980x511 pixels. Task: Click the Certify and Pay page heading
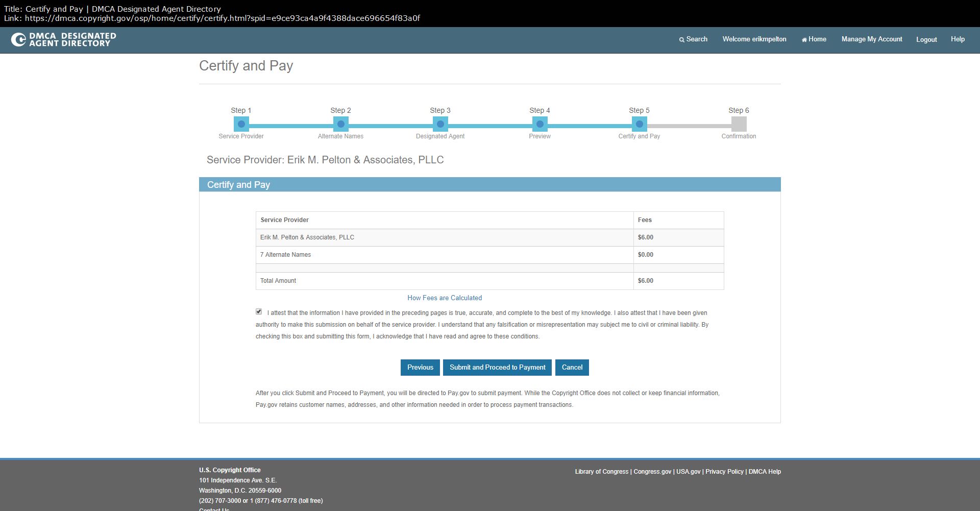pyautogui.click(x=246, y=66)
